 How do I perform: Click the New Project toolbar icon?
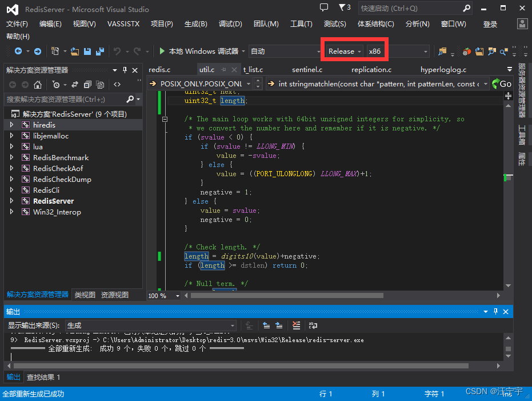point(55,51)
